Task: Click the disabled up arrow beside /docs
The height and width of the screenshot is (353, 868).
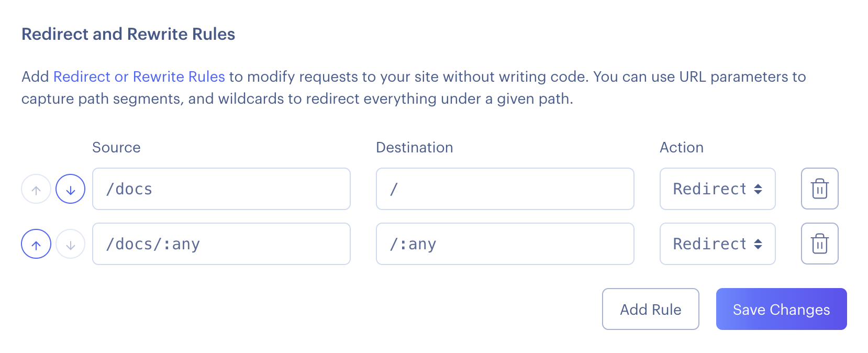Action: coord(36,189)
